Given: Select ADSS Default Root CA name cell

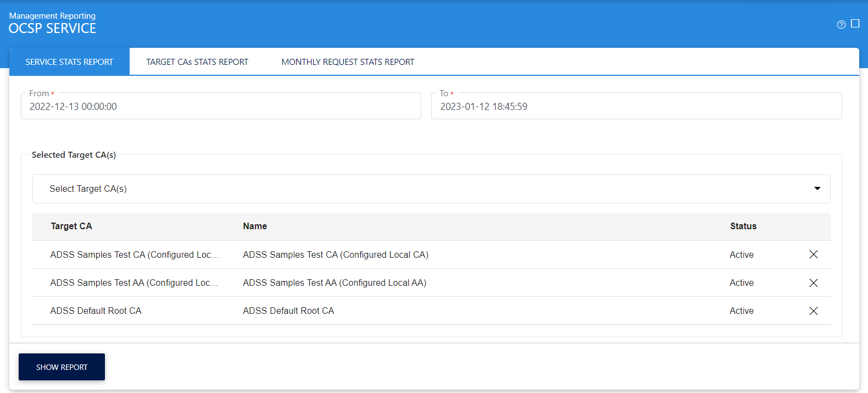Looking at the screenshot, I should click(x=288, y=311).
